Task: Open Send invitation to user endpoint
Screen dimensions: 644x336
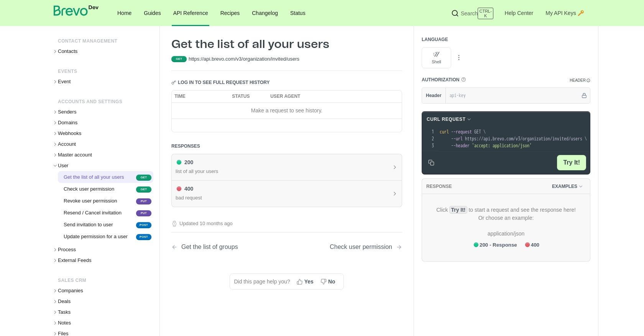Action: (x=105, y=225)
